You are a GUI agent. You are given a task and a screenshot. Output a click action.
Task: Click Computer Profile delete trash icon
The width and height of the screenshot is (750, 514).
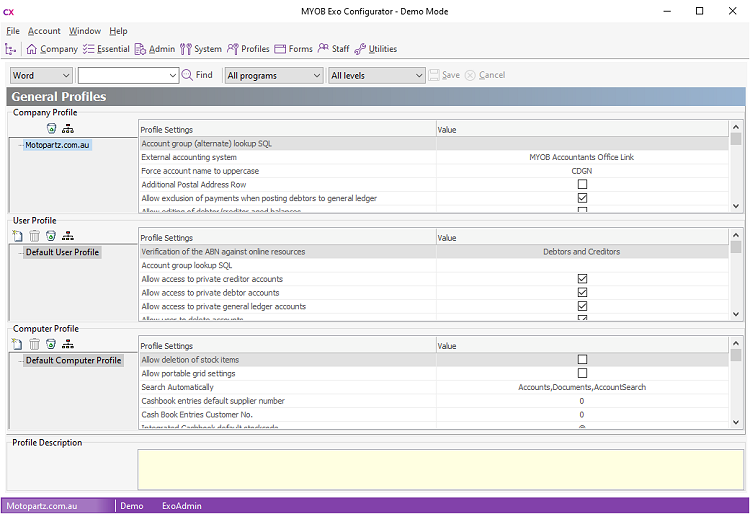point(34,344)
